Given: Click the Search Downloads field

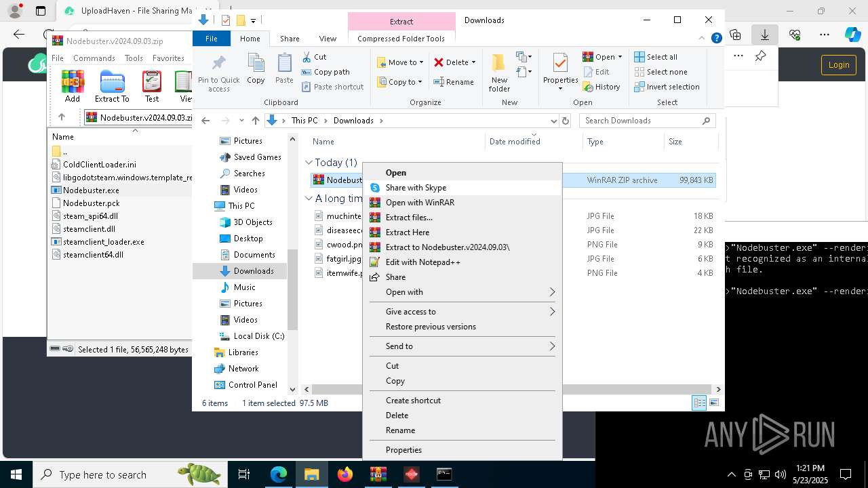Looking at the screenshot, I should [x=648, y=121].
